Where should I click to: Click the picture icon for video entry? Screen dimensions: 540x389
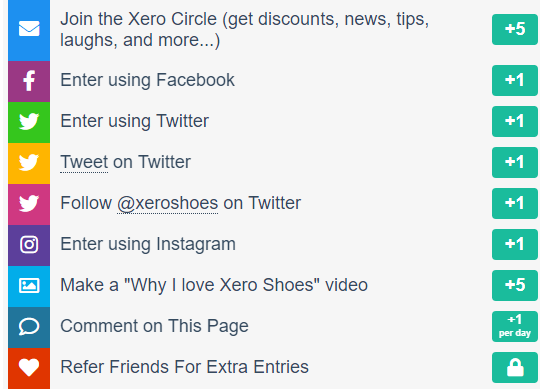click(29, 286)
